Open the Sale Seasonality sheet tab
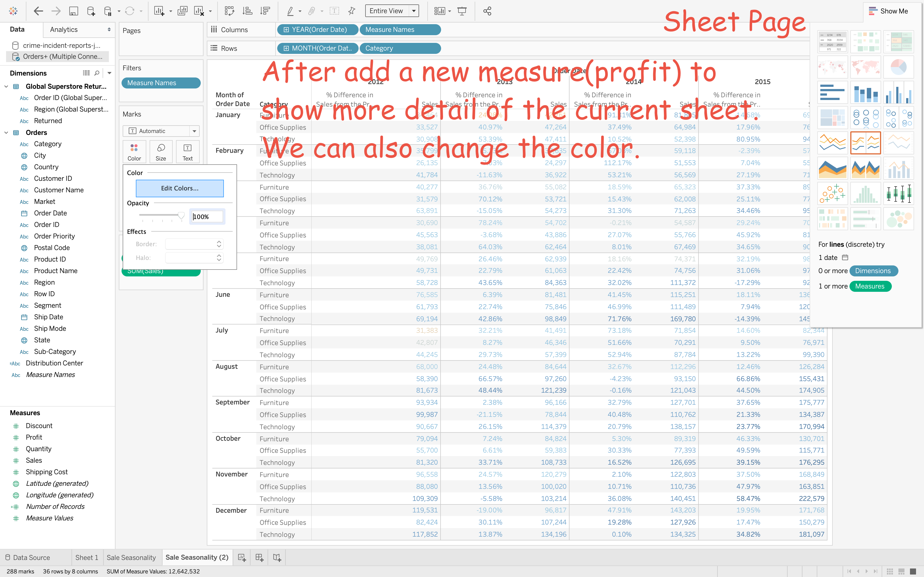Viewport: 924px width, 577px height. coord(131,557)
